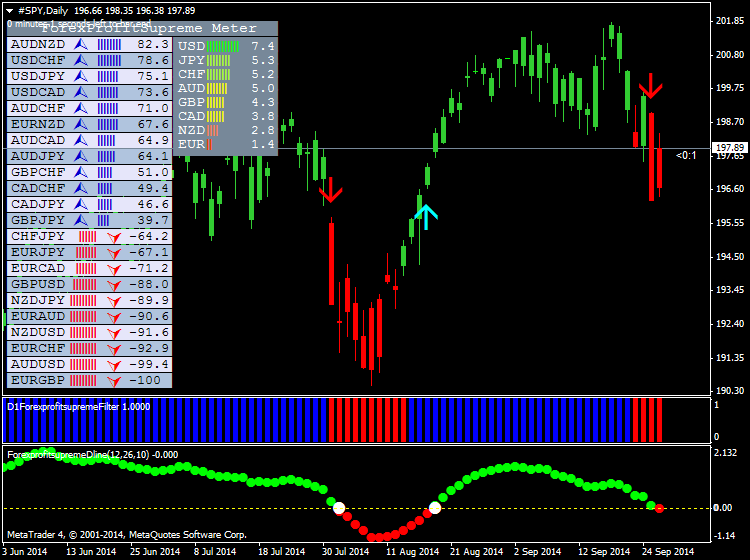
Task: Select the USDJPY pair row
Action: pos(88,77)
